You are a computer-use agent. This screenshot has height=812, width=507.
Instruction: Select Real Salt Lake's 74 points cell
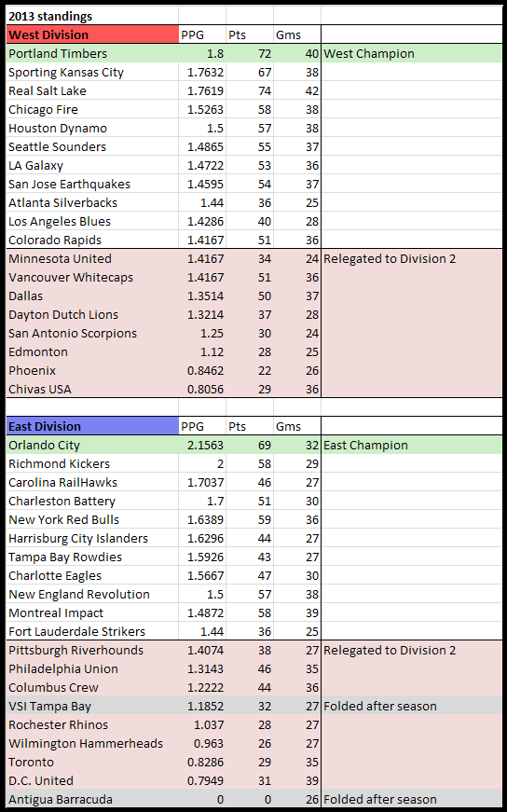(x=250, y=90)
